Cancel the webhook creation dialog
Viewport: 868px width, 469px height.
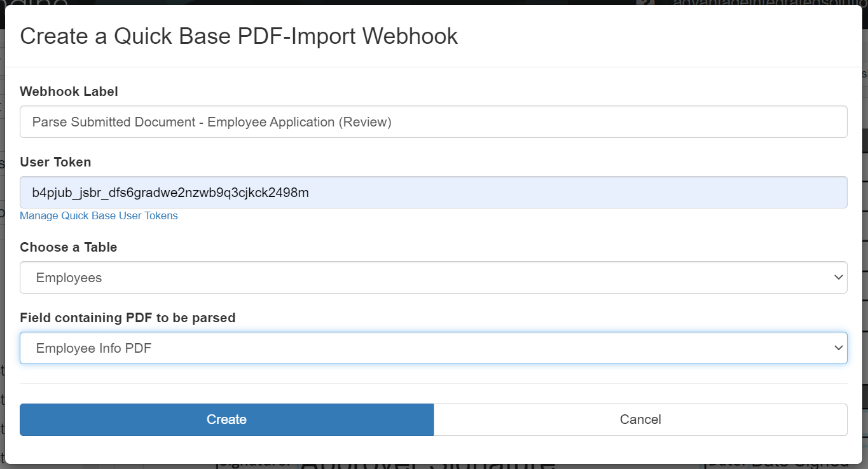tap(640, 419)
